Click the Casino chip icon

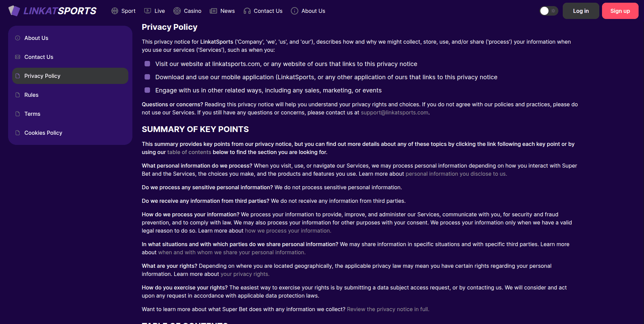pyautogui.click(x=177, y=11)
